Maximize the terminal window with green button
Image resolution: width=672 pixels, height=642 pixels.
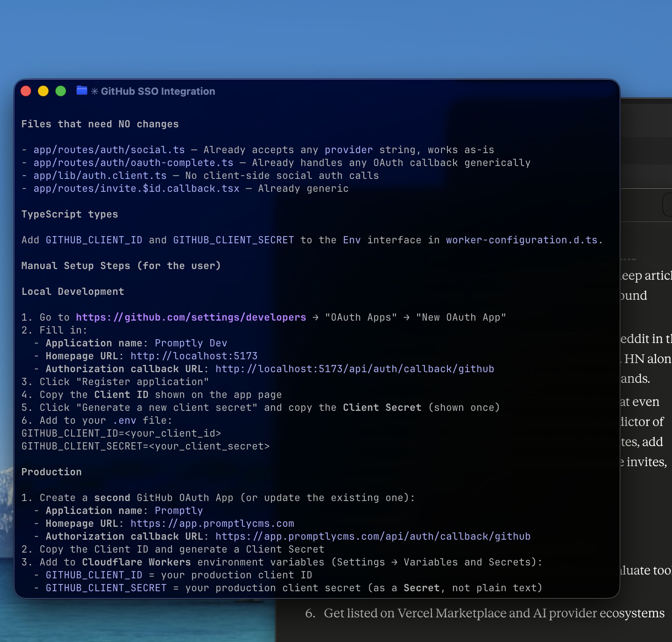tap(61, 91)
